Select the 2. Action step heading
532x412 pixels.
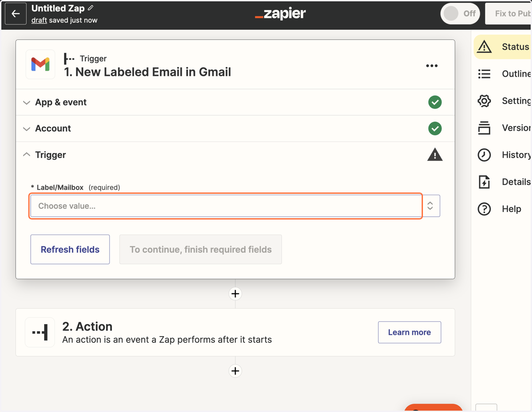pos(87,326)
